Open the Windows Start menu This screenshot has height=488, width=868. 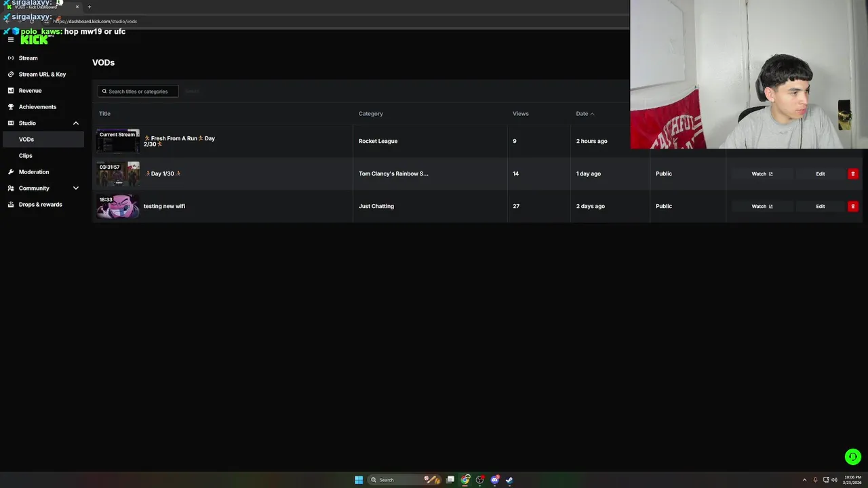pyautogui.click(x=359, y=480)
